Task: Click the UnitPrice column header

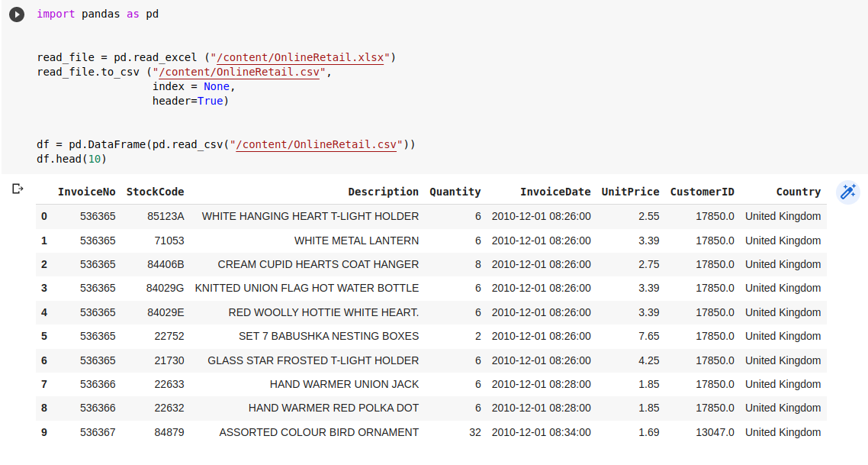Action: [x=630, y=192]
